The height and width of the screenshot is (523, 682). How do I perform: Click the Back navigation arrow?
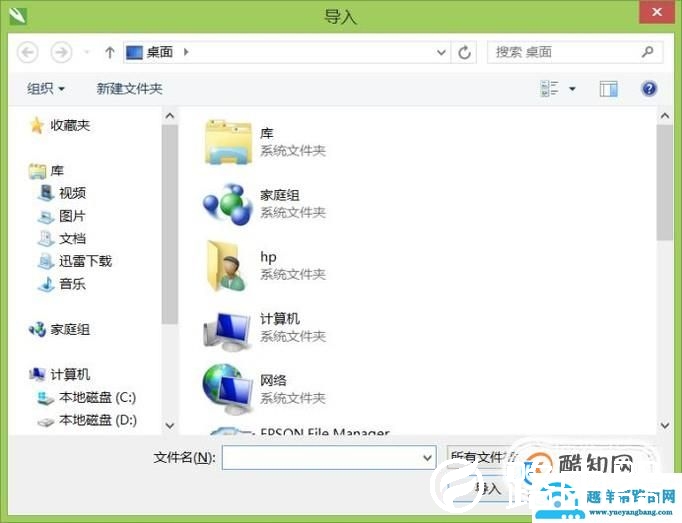click(28, 53)
